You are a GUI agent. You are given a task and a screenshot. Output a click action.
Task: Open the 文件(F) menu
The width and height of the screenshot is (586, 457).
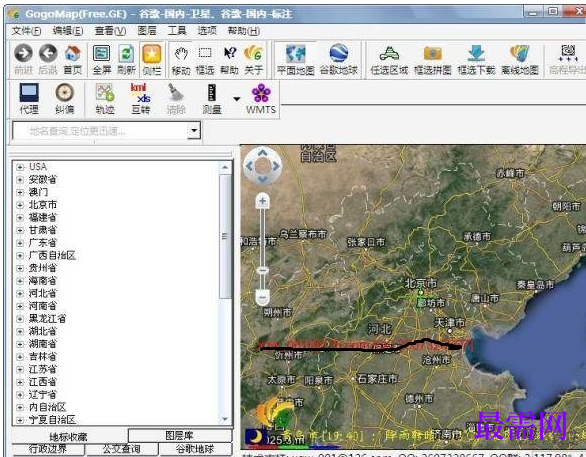26,31
